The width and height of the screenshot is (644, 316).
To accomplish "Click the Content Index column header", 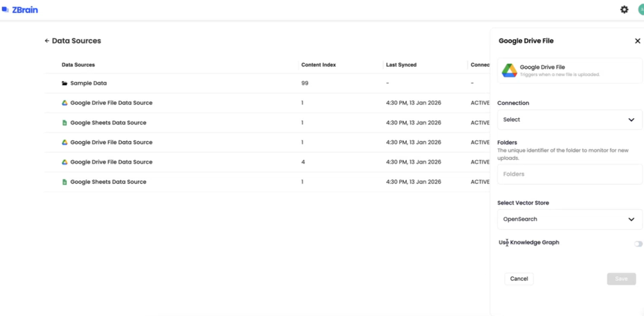I will click(x=319, y=65).
